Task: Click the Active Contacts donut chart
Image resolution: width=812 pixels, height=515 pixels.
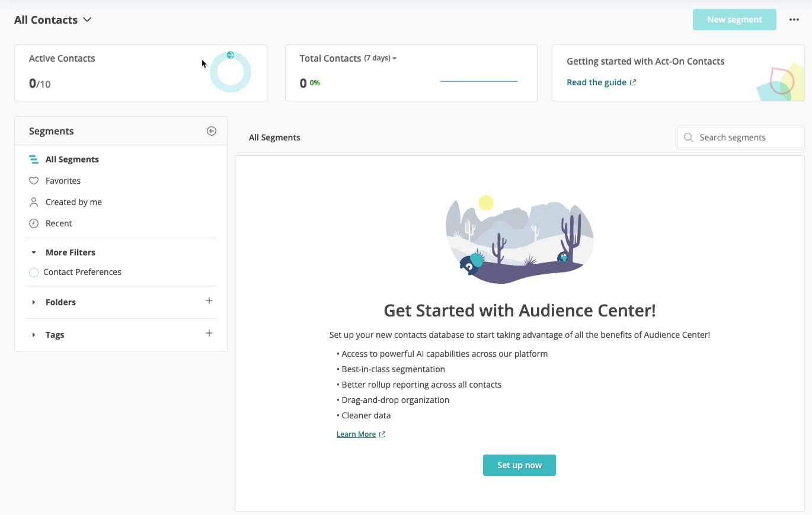Action: point(231,72)
